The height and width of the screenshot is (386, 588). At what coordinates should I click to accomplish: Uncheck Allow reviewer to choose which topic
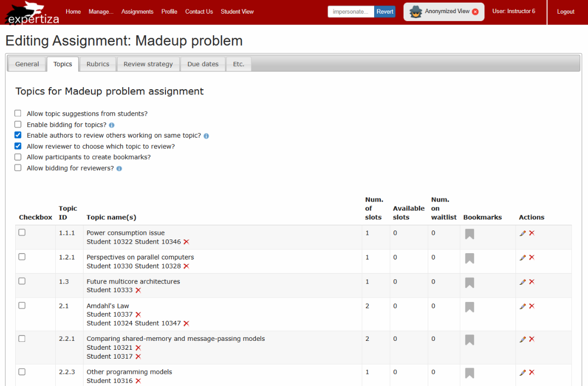18,146
